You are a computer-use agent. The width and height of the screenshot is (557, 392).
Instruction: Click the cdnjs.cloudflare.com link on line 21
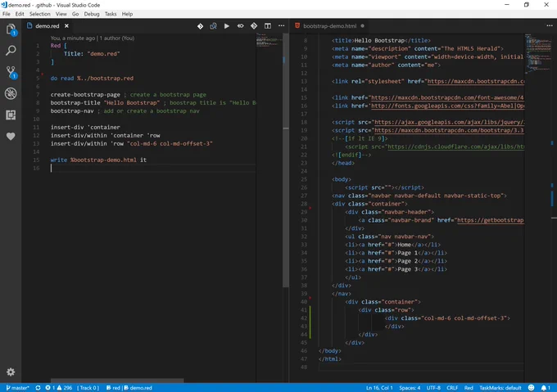456,146
